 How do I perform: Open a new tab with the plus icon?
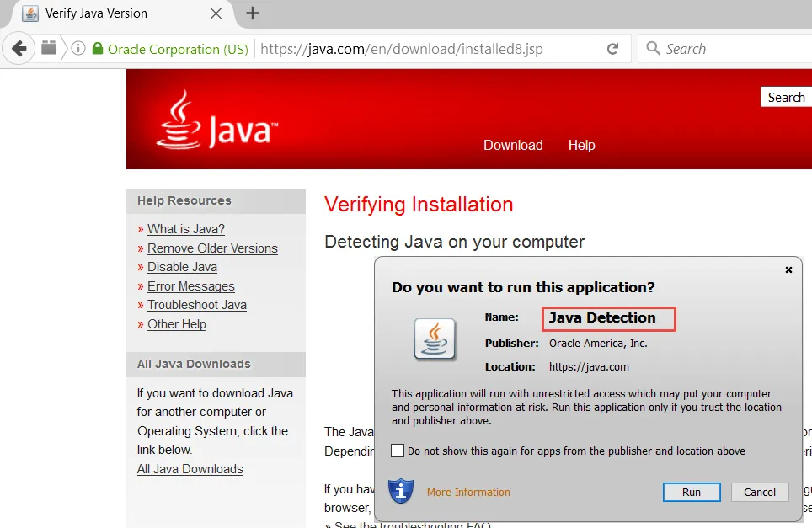(252, 13)
